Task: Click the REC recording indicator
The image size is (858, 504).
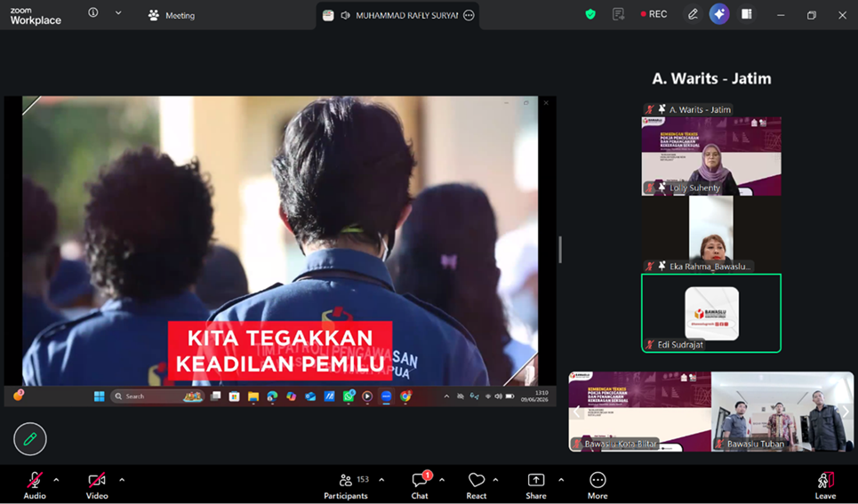Action: [x=654, y=14]
